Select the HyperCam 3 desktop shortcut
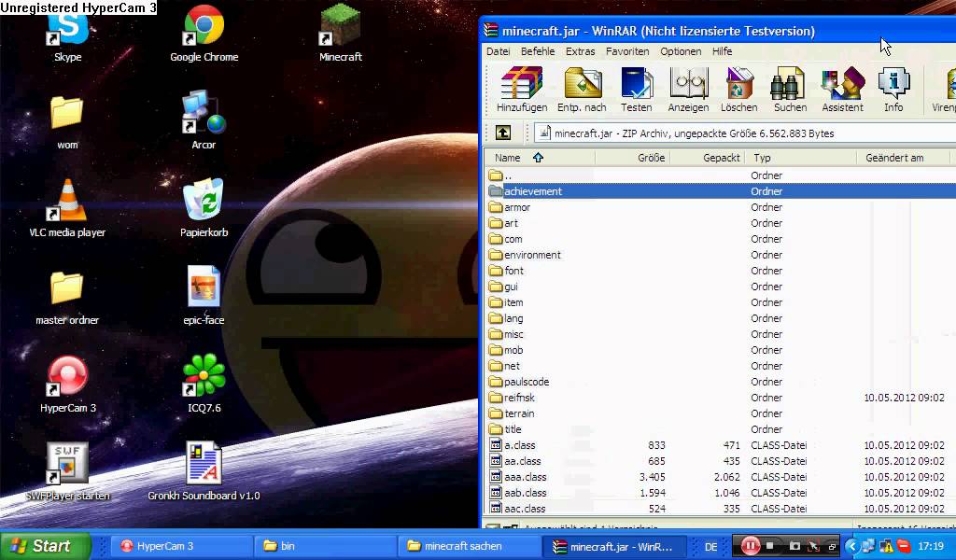 (x=67, y=385)
